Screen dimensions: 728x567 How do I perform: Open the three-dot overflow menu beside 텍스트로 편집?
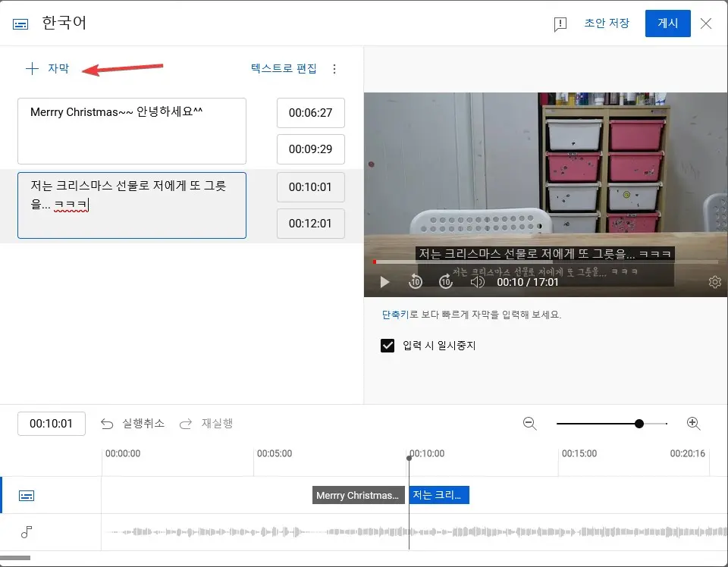click(334, 68)
